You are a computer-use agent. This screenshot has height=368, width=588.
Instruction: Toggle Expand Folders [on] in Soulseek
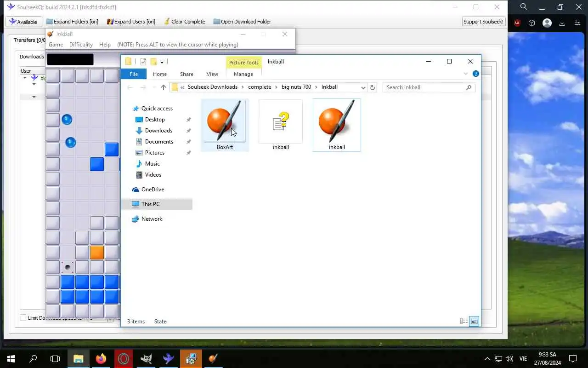pos(72,22)
